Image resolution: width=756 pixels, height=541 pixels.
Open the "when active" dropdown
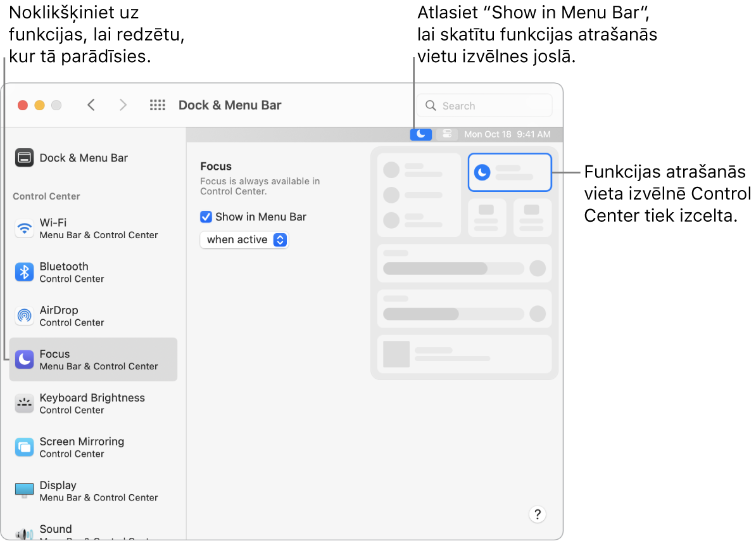coord(244,239)
